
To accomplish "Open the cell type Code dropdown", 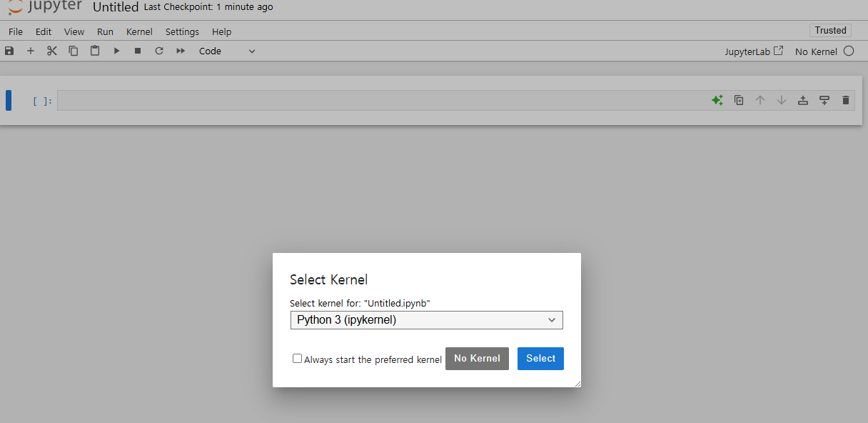I will tap(227, 51).
